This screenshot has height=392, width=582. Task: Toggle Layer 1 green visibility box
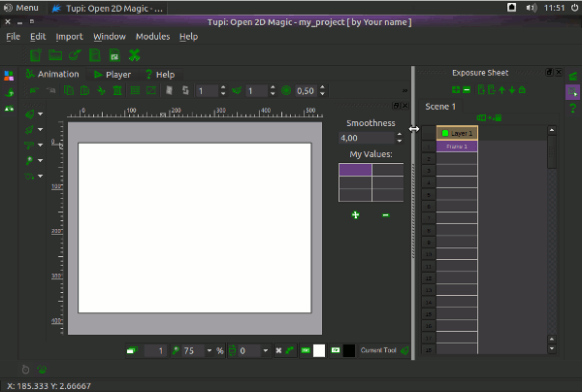coord(445,133)
